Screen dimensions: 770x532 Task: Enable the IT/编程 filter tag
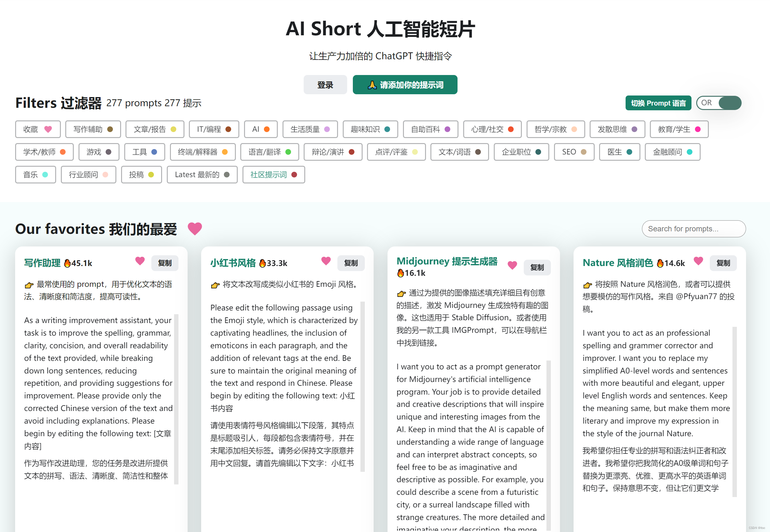pos(214,129)
